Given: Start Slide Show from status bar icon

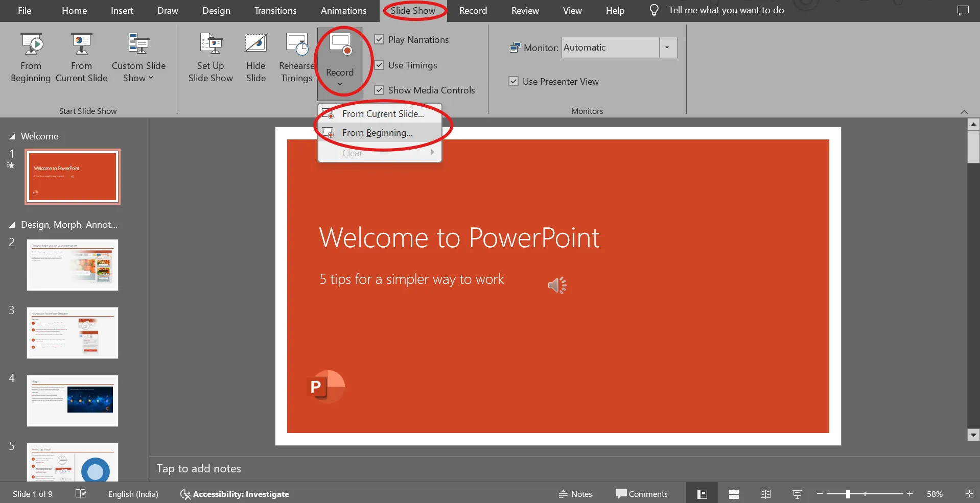Looking at the screenshot, I should 797,494.
